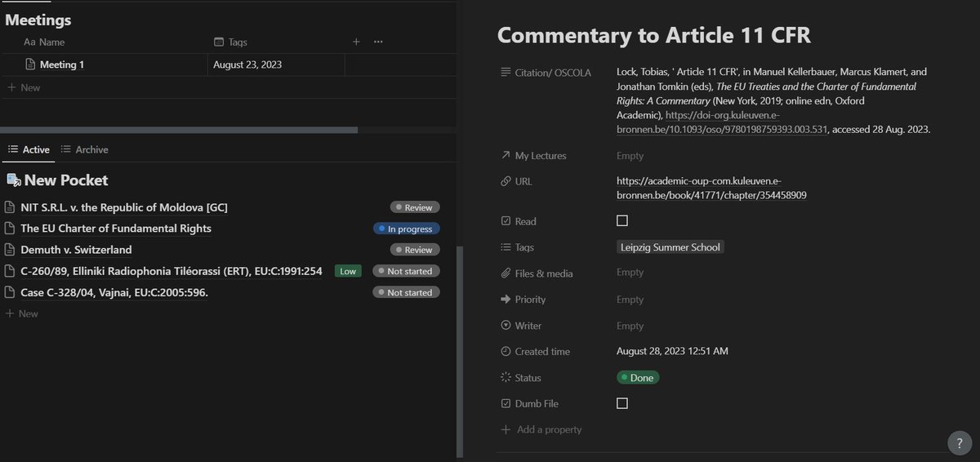Click page icon of Demuth v. Switzerland
The image size is (980, 462).
pos(10,250)
